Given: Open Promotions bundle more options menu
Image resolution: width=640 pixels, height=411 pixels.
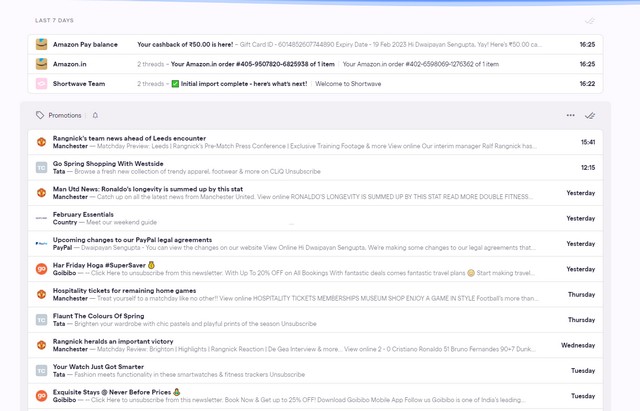Looking at the screenshot, I should coord(570,116).
